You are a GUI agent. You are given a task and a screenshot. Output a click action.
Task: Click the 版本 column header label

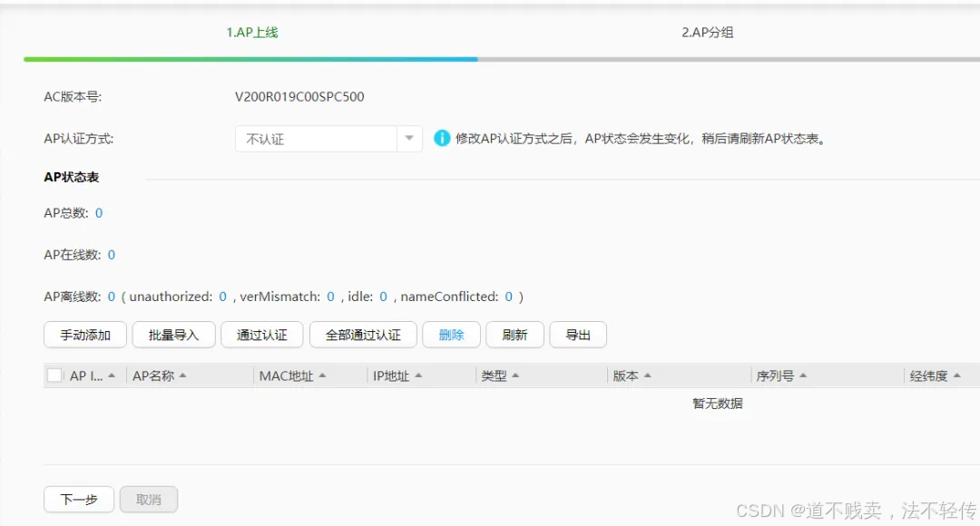click(x=625, y=375)
